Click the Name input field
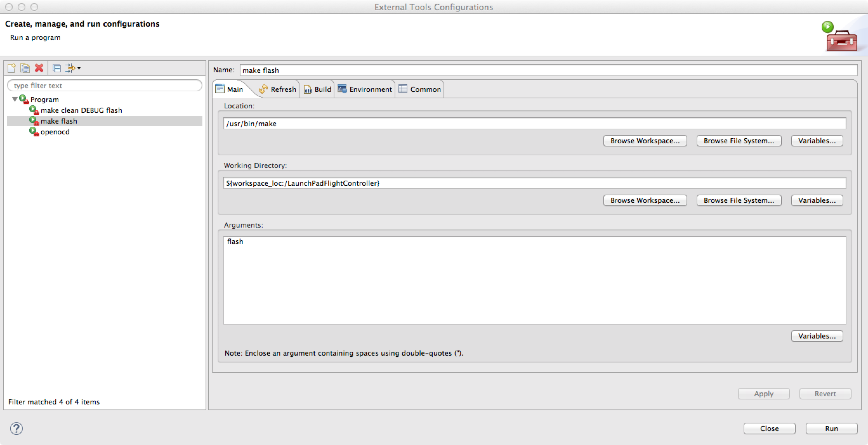This screenshot has width=868, height=445. [548, 70]
